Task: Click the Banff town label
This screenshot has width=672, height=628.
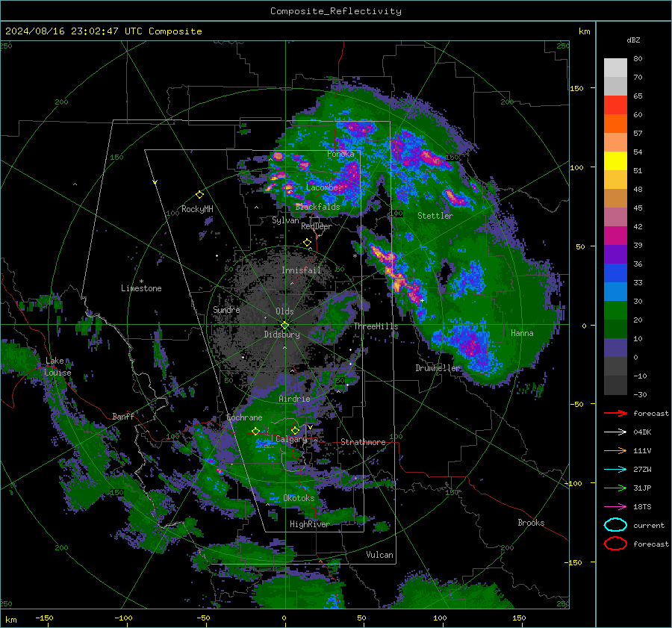Action: point(123,417)
